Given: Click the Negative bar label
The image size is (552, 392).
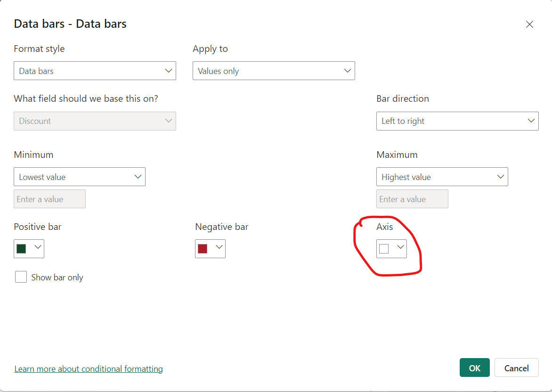Looking at the screenshot, I should [222, 227].
